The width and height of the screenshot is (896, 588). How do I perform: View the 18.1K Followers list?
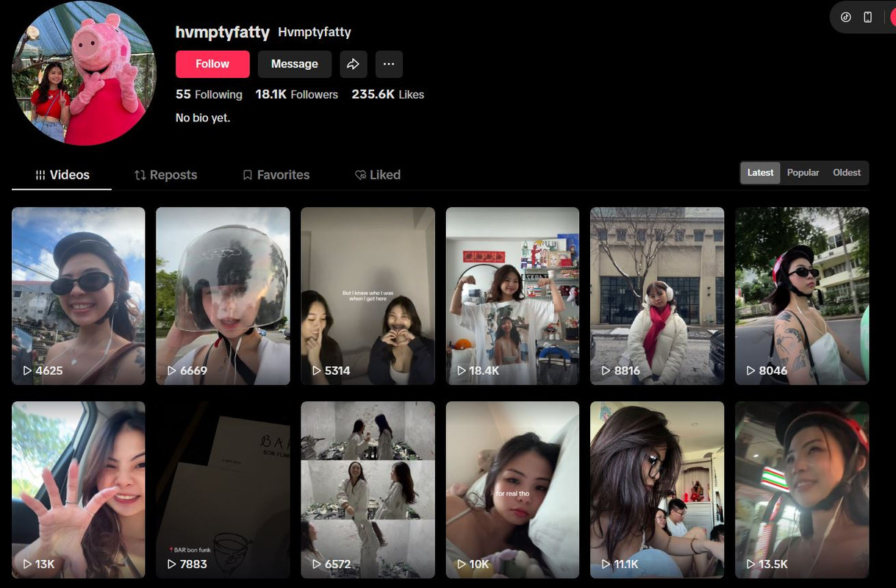pos(296,94)
